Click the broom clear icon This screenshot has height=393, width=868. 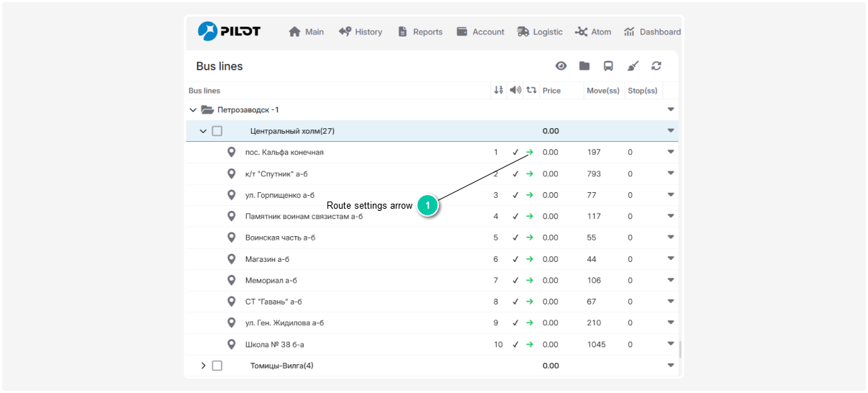[x=633, y=66]
